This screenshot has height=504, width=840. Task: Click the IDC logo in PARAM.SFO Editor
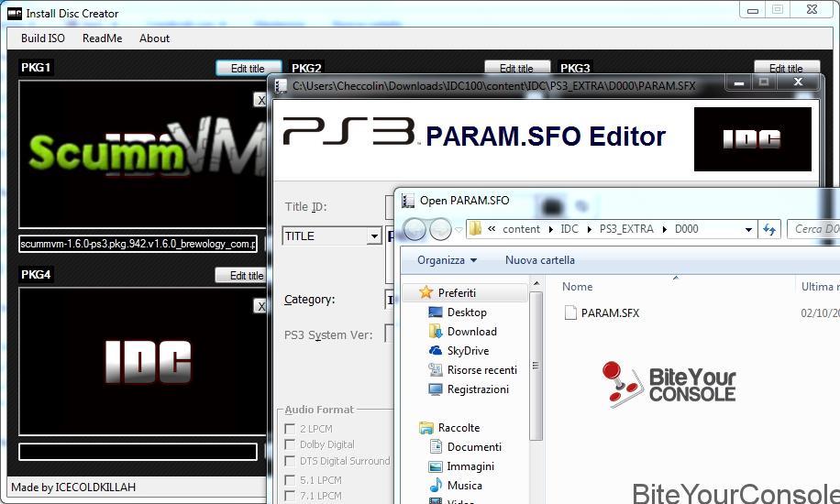pos(752,139)
